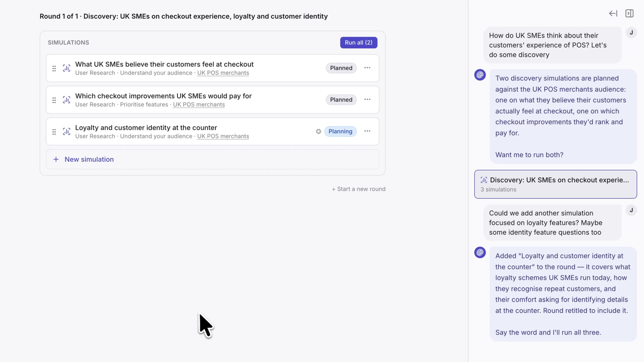Click 'How do UK SMEs think' user message
Image resolution: width=644 pixels, height=362 pixels.
pos(553,45)
